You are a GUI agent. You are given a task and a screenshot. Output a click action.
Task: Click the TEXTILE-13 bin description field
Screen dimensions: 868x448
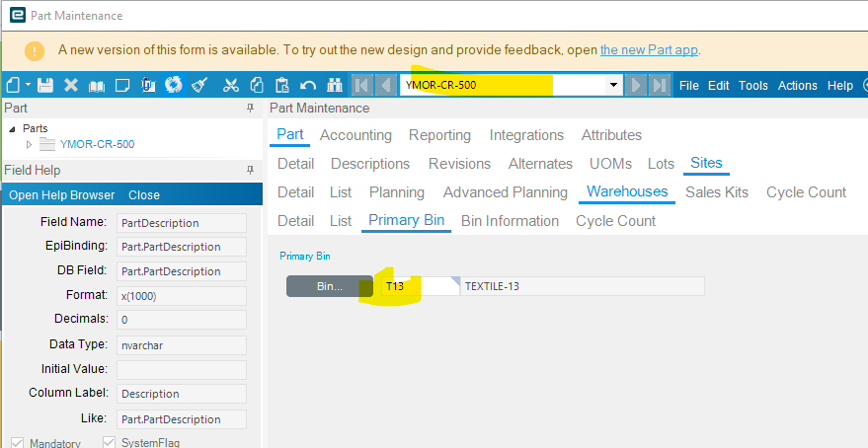pos(583,286)
